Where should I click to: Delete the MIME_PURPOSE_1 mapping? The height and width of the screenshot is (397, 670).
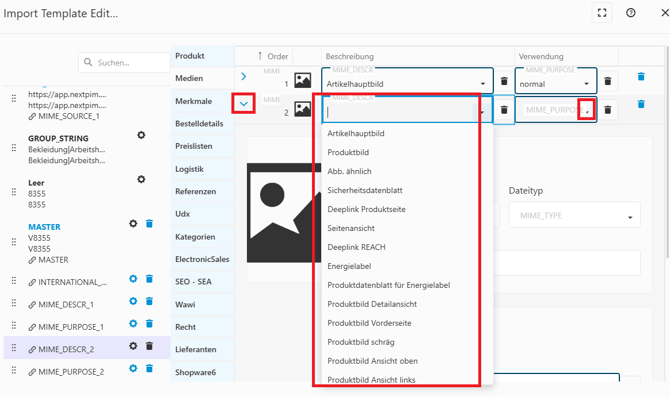tap(149, 323)
